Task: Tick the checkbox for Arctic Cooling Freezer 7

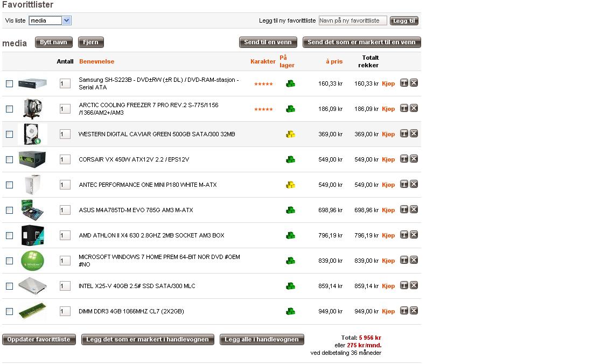Action: pos(10,109)
